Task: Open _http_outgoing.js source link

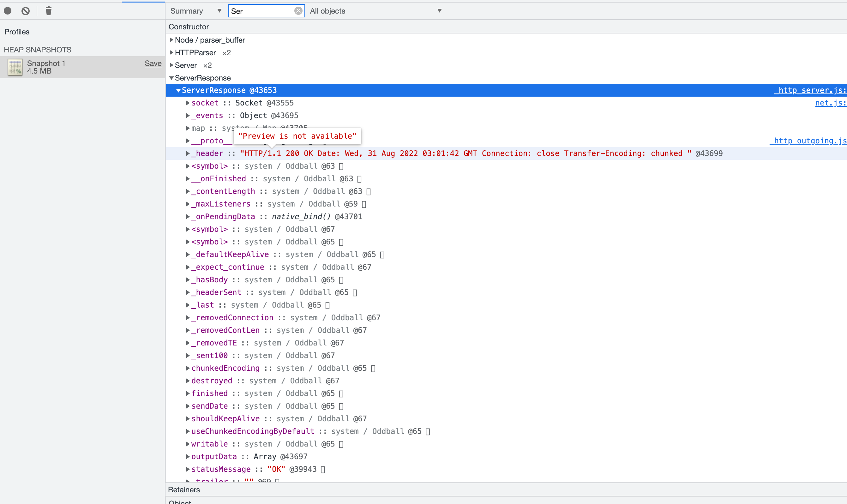Action: pyautogui.click(x=809, y=141)
